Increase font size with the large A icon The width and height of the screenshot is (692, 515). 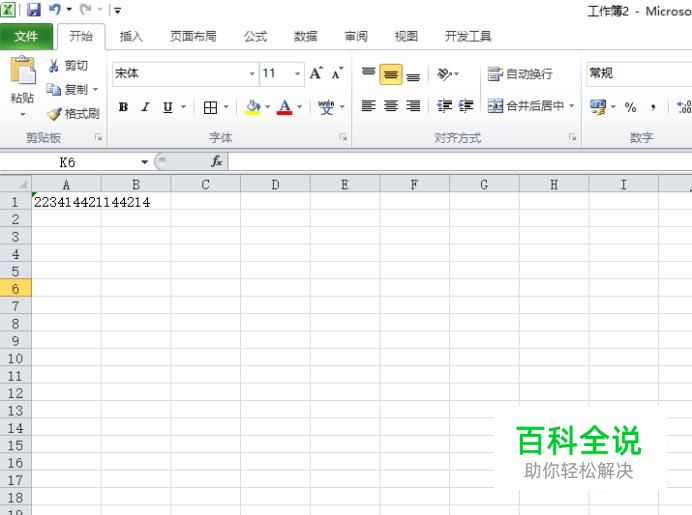coord(316,73)
